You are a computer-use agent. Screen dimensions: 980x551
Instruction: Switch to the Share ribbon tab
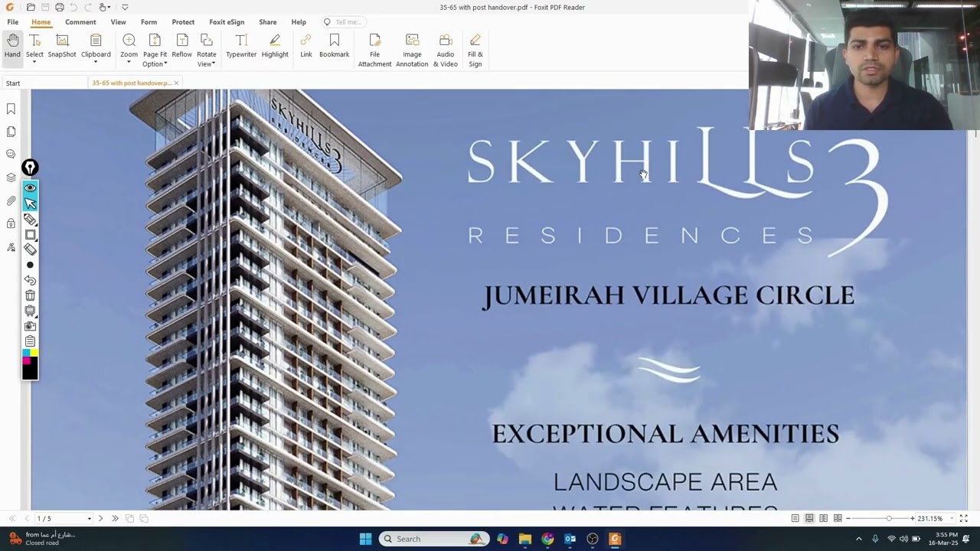(268, 22)
